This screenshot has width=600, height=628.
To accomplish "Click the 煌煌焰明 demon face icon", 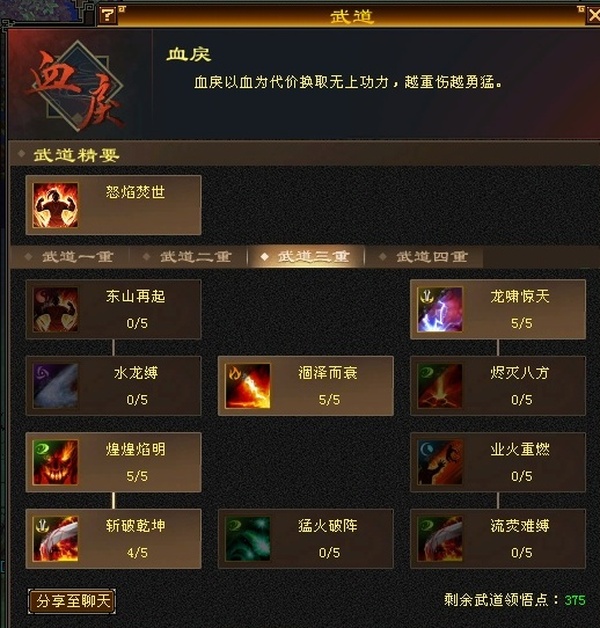I will 55,462.
